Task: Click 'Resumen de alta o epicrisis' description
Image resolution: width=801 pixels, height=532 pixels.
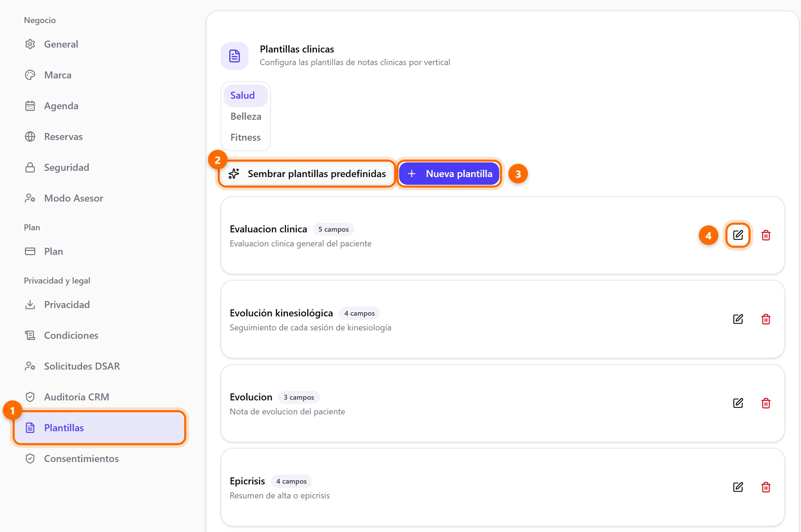Action: 280,496
